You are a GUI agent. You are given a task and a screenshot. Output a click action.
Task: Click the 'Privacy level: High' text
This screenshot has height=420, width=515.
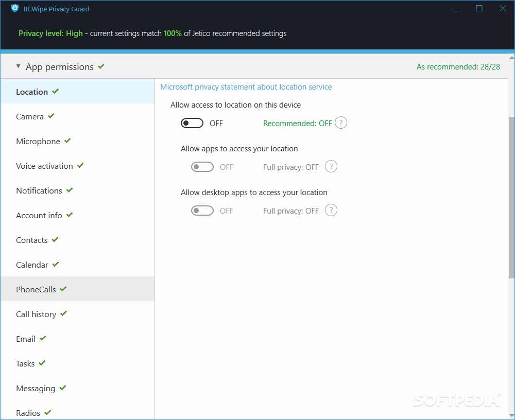click(x=50, y=33)
